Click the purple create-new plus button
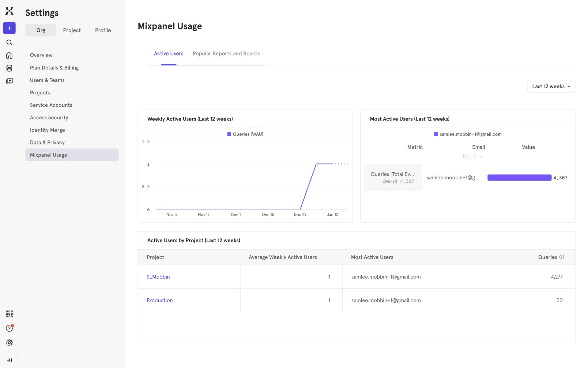Image resolution: width=588 pixels, height=368 pixels. (9, 28)
